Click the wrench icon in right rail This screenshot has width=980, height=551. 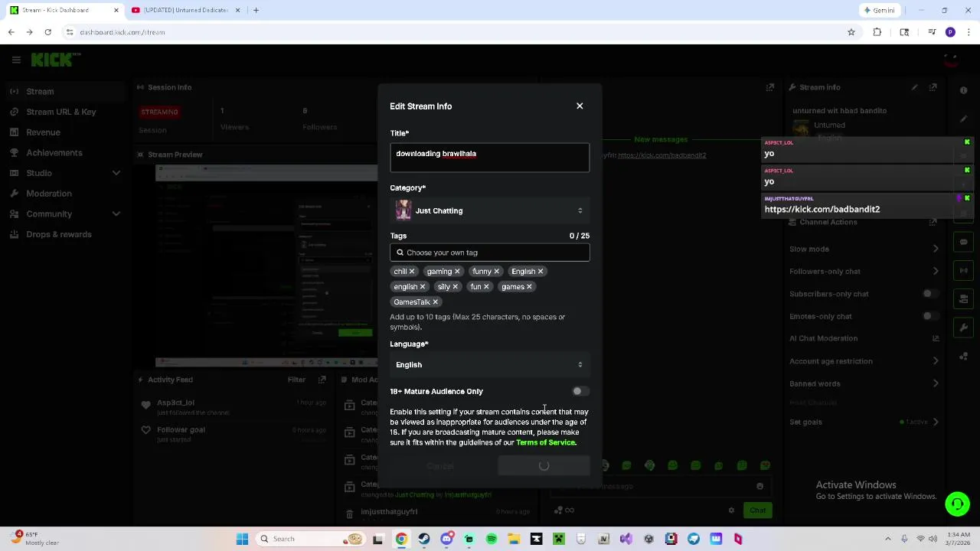tap(964, 328)
